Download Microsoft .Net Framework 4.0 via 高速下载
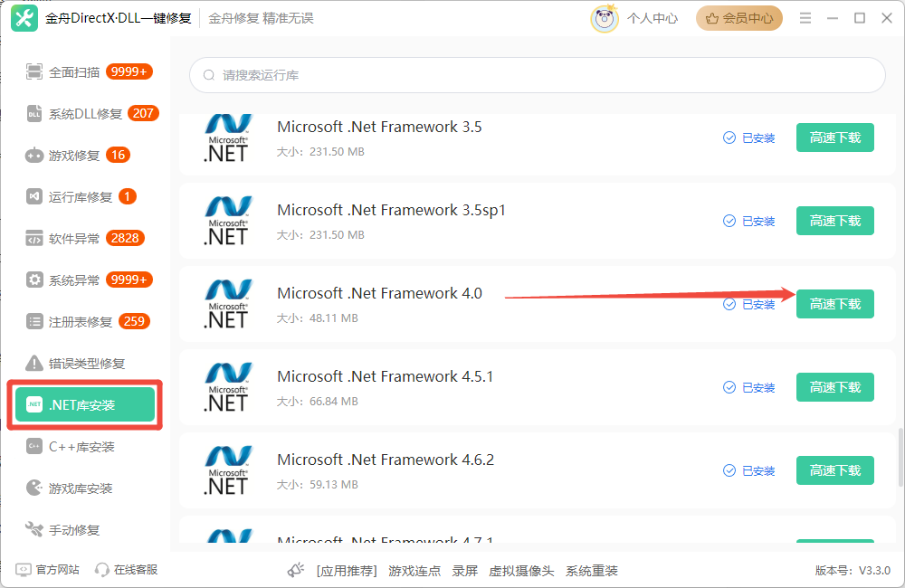The height and width of the screenshot is (588, 905). 834,304
